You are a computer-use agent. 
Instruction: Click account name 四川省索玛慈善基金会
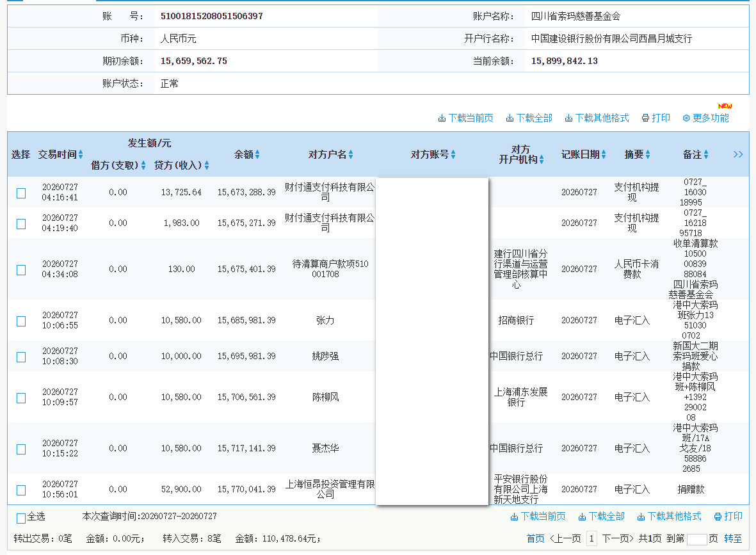575,17
